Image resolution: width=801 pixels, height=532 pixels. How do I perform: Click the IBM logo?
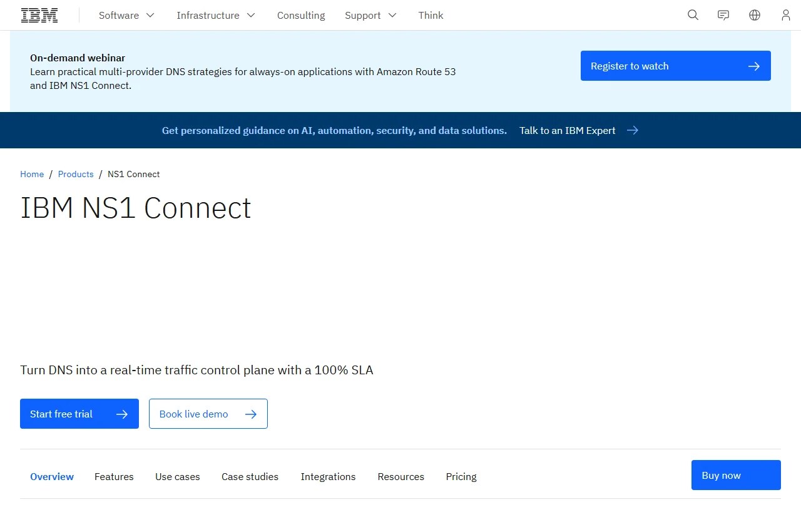point(39,15)
